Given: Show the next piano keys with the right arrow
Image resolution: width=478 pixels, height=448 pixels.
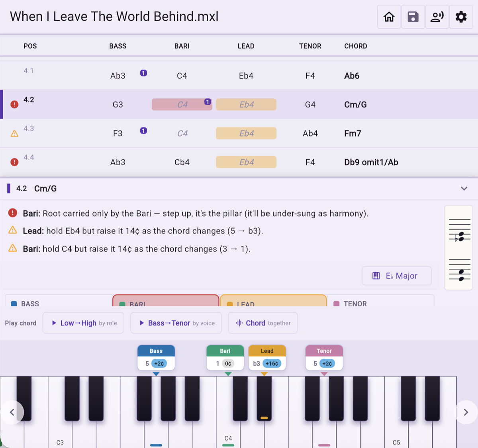Looking at the screenshot, I should pyautogui.click(x=466, y=412).
